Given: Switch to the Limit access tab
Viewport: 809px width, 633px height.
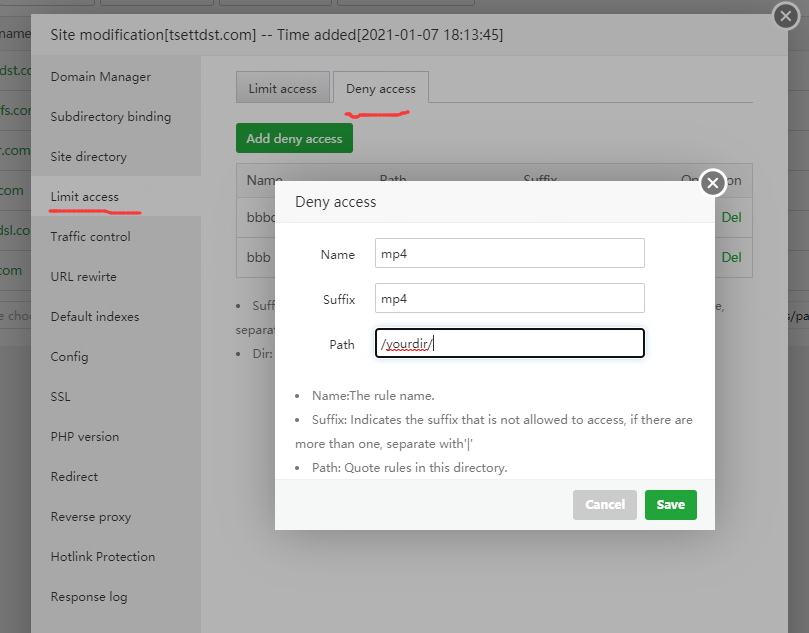Looking at the screenshot, I should click(x=282, y=88).
